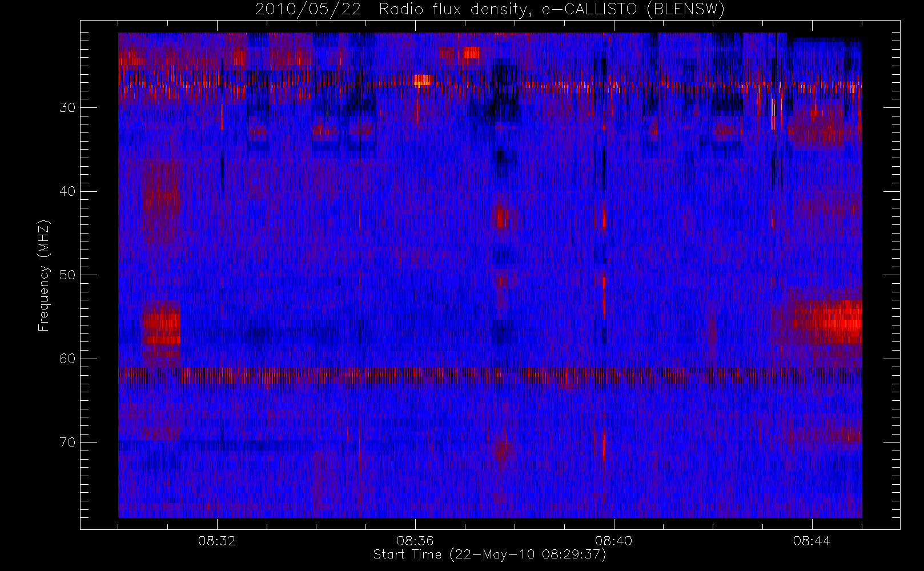Click the 08:32 time axis label
Screen dimensions: 924x571
coord(217,541)
